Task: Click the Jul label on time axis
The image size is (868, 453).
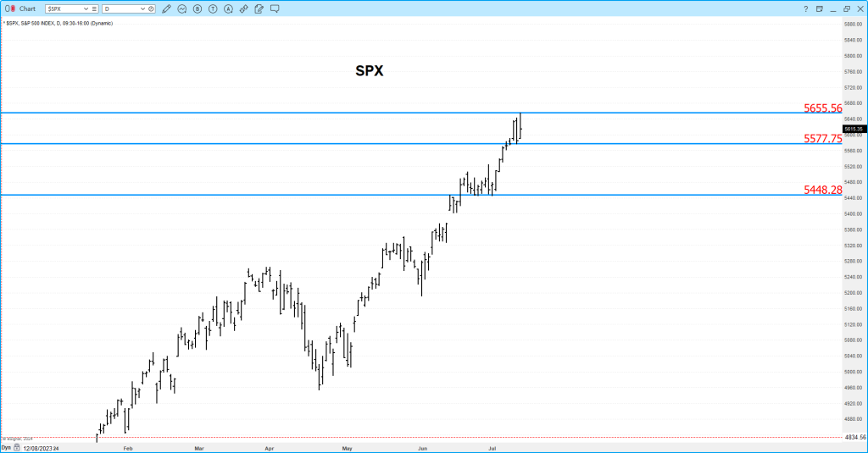Action: [492, 449]
